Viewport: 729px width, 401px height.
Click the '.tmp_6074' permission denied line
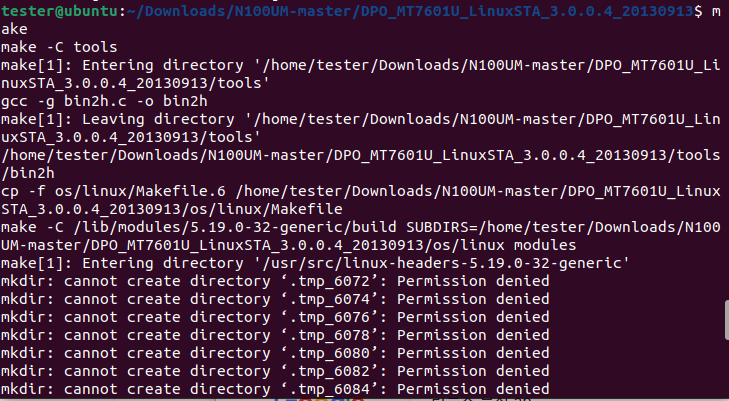(x=275, y=299)
